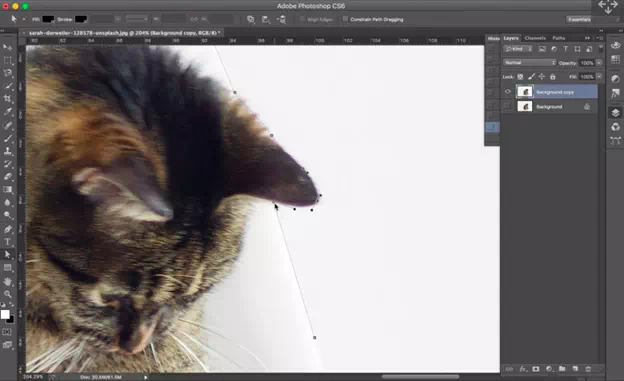This screenshot has width=624, height=381.
Task: Toggle layer filtering switch
Action: tap(601, 49)
